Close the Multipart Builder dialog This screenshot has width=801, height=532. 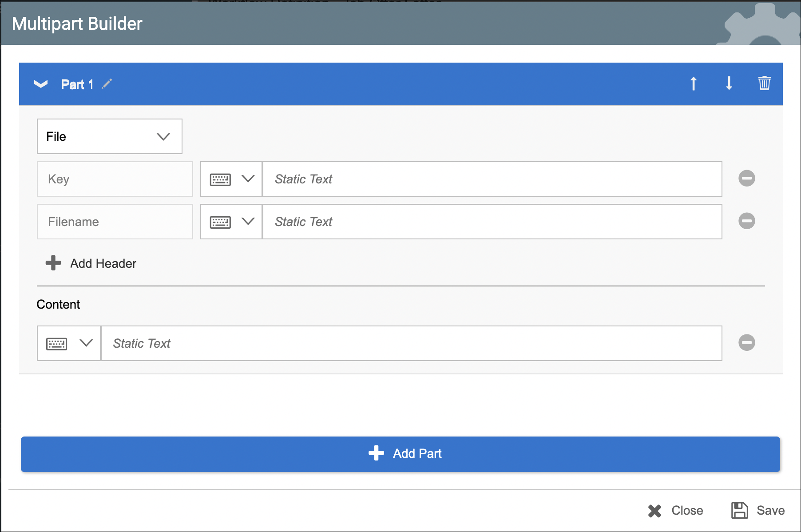(675, 510)
